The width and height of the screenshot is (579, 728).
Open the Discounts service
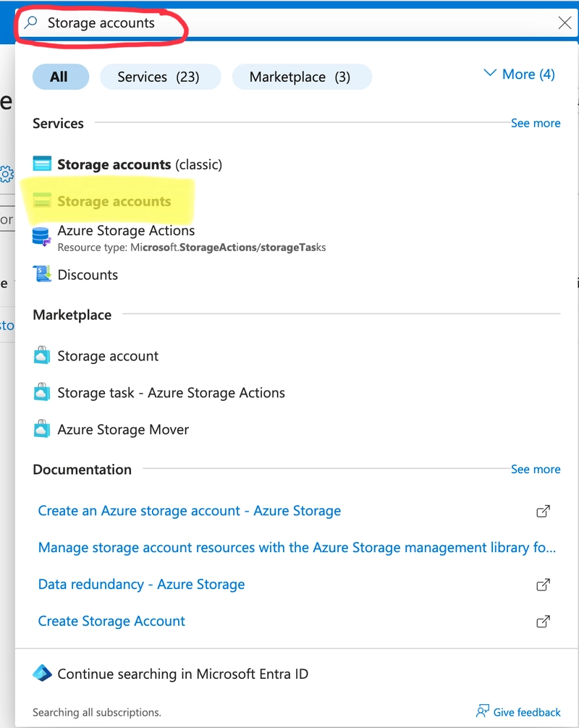88,275
